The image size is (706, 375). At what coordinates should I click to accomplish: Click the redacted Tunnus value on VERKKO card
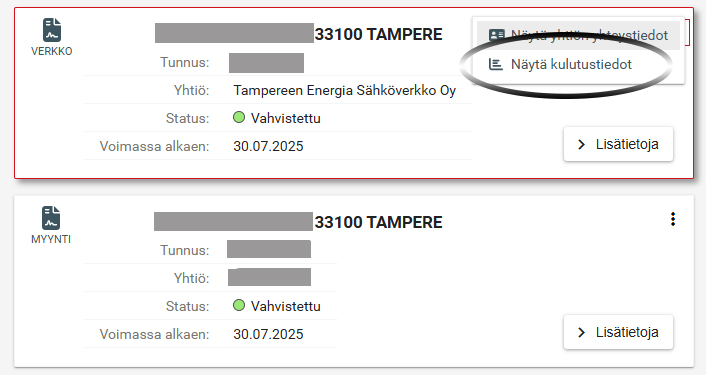266,63
